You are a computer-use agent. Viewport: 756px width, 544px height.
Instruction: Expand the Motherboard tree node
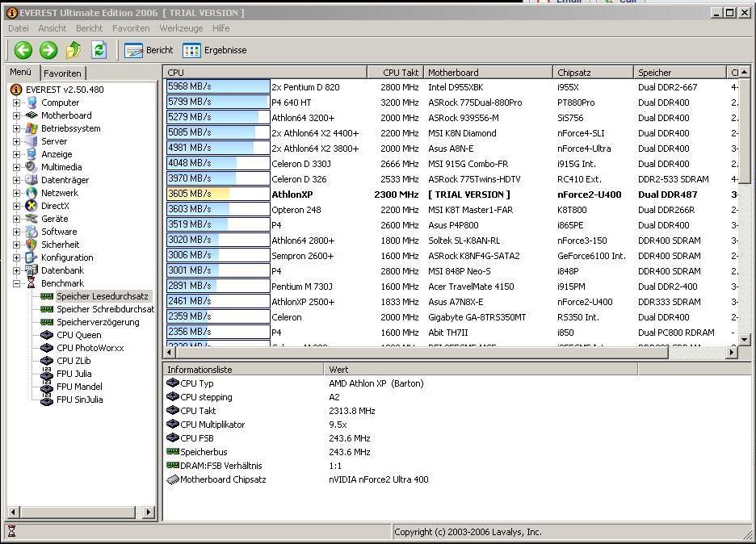(16, 115)
